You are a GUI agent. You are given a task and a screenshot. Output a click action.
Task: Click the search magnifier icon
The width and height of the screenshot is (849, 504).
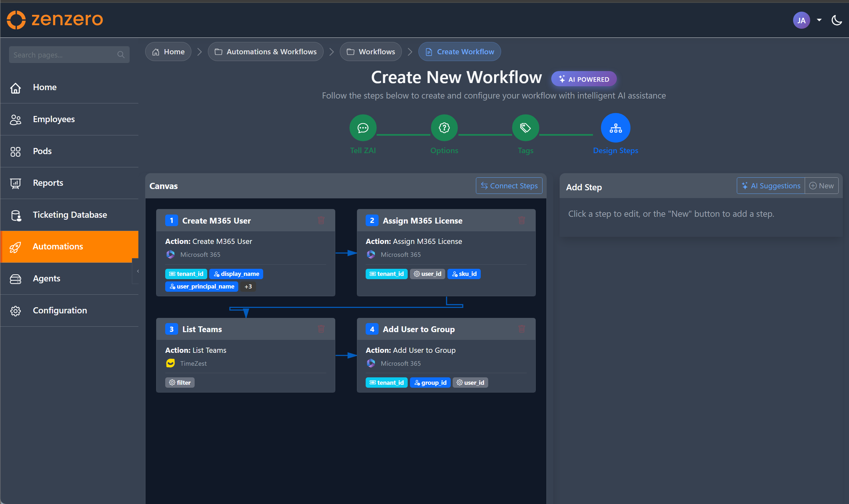[121, 55]
